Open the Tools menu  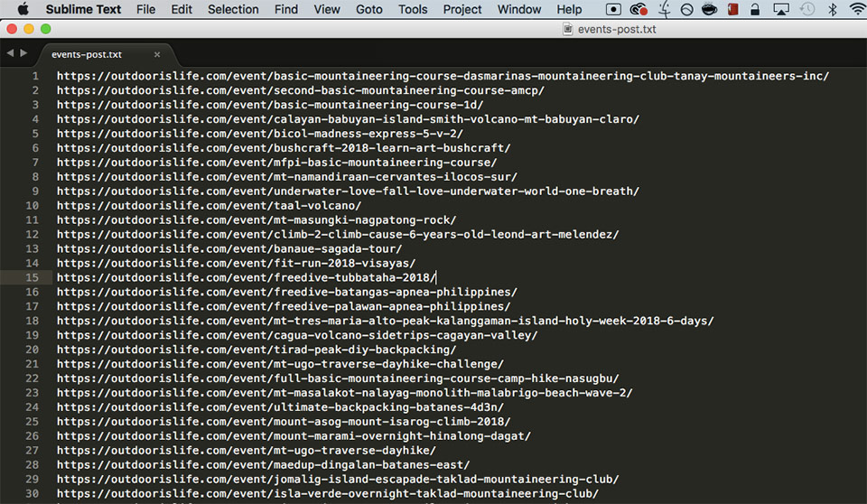tap(413, 9)
